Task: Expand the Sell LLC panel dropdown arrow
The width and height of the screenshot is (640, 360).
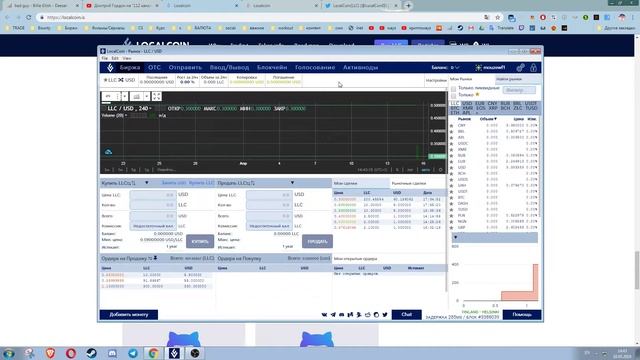Action: pos(292,183)
